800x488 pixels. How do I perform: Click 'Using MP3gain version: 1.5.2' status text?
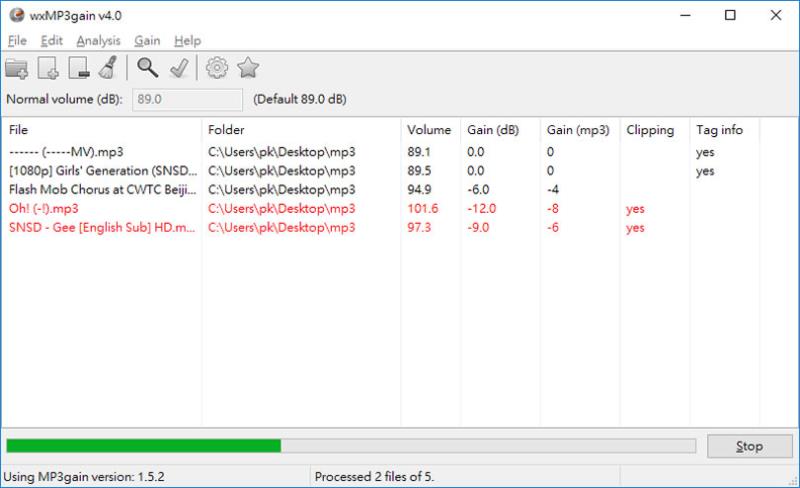click(x=84, y=477)
